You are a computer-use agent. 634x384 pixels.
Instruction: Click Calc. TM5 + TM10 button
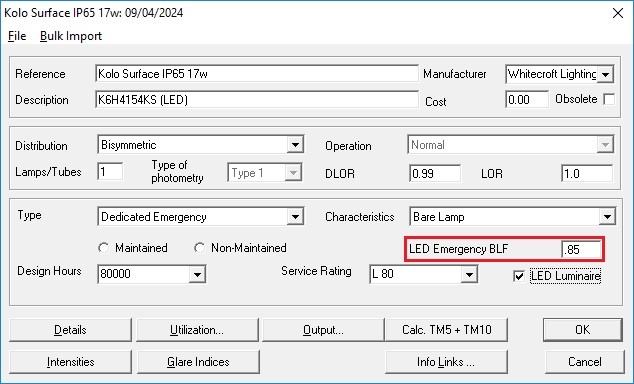[x=446, y=330]
